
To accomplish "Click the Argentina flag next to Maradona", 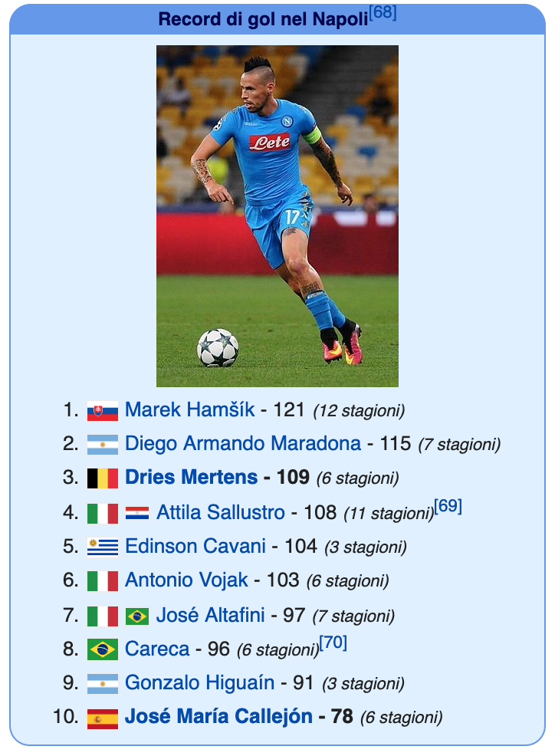I will pyautogui.click(x=102, y=445).
